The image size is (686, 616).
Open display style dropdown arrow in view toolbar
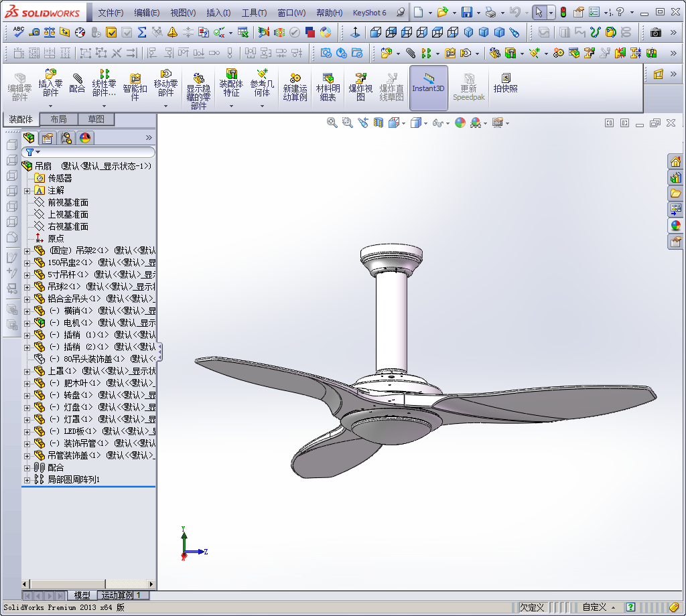[x=425, y=123]
